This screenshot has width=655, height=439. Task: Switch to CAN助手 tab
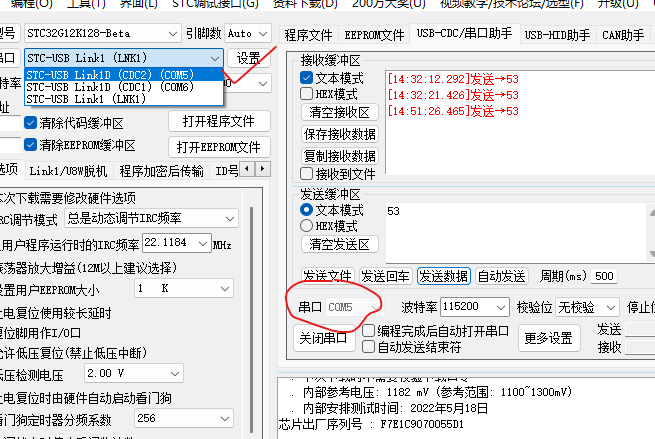point(623,35)
